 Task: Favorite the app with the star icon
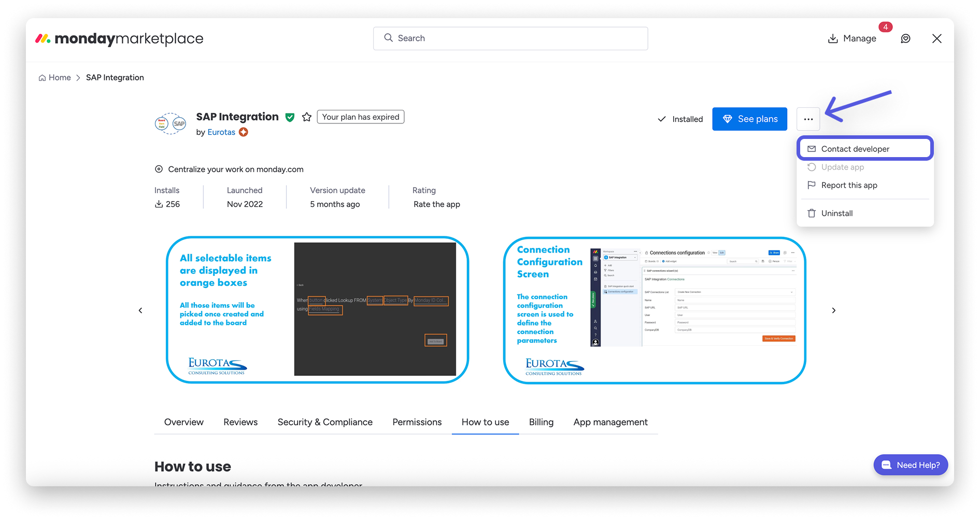click(307, 117)
